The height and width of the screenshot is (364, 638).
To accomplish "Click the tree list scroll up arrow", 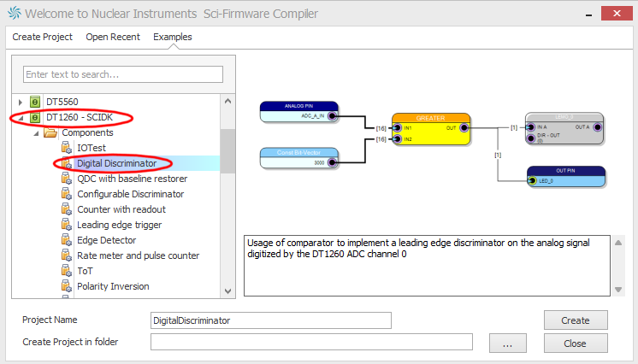I will (x=227, y=101).
